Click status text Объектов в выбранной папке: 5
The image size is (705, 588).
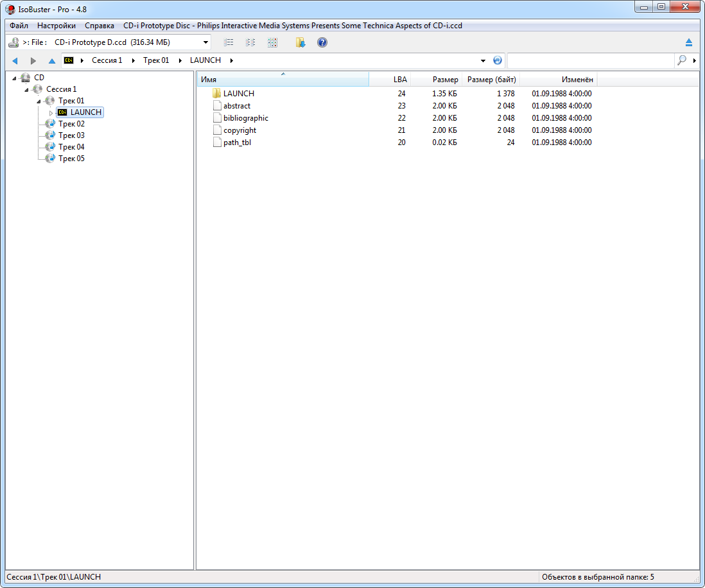(x=598, y=576)
